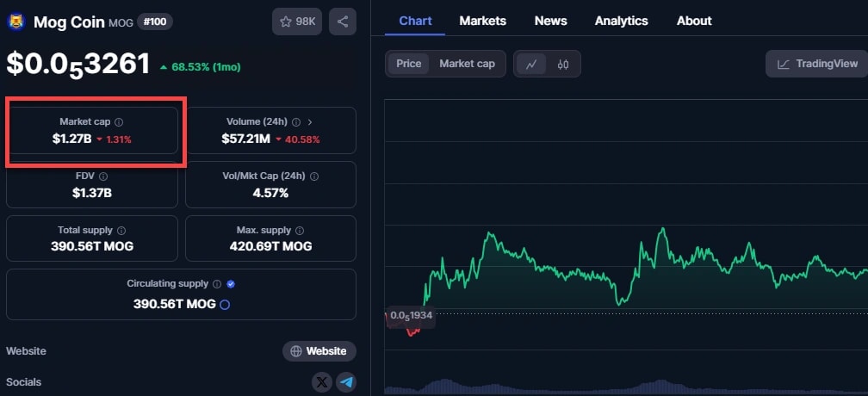The image size is (868, 396).
Task: Open the X (Twitter) social link
Action: [x=322, y=382]
